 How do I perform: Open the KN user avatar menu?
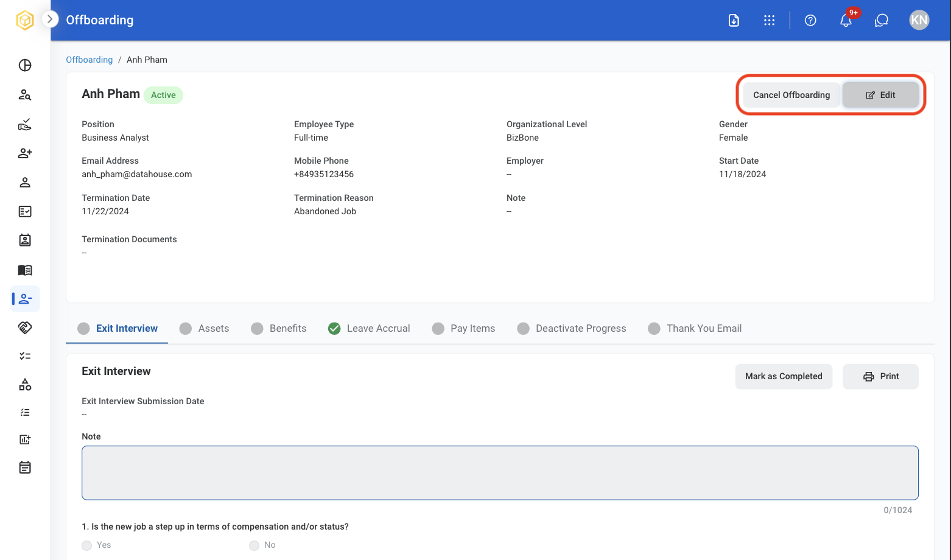tap(919, 20)
